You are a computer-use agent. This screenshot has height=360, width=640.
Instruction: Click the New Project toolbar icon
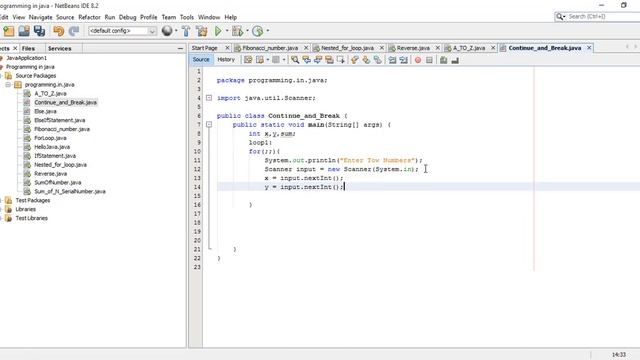[9, 31]
